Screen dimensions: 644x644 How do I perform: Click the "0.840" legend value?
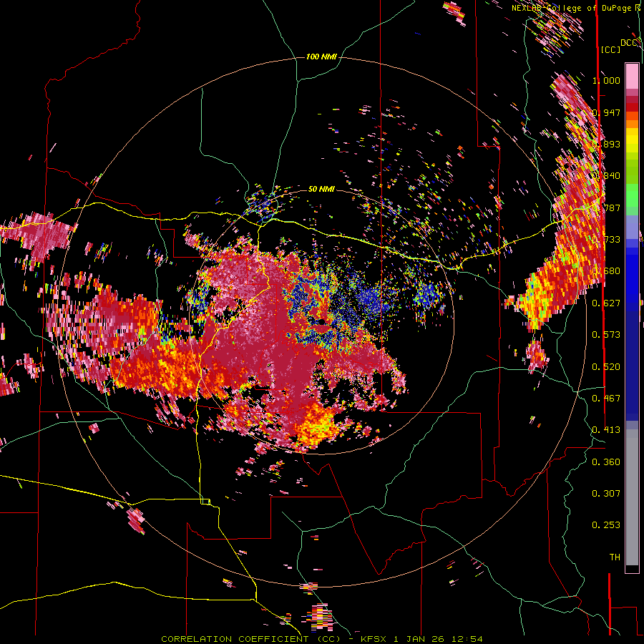(606, 176)
